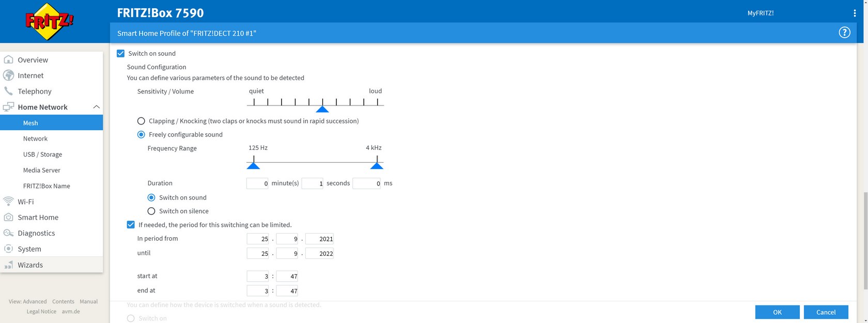Click the until month field
The width and height of the screenshot is (868, 323).
pyautogui.click(x=287, y=253)
